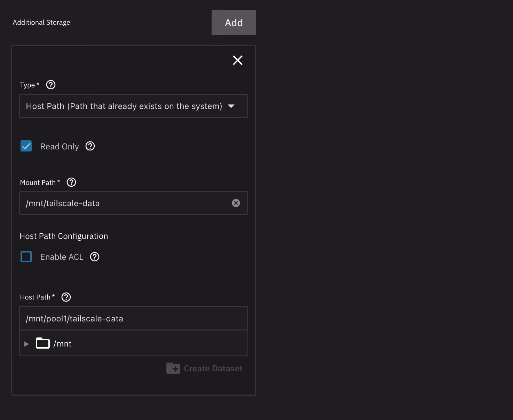Open the Type selection dropdown showing Host Path
Image resolution: width=513 pixels, height=420 pixels.
click(124, 106)
